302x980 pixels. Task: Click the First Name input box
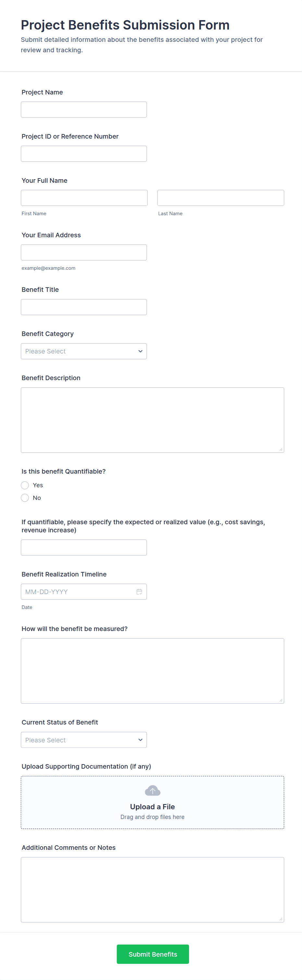84,198
